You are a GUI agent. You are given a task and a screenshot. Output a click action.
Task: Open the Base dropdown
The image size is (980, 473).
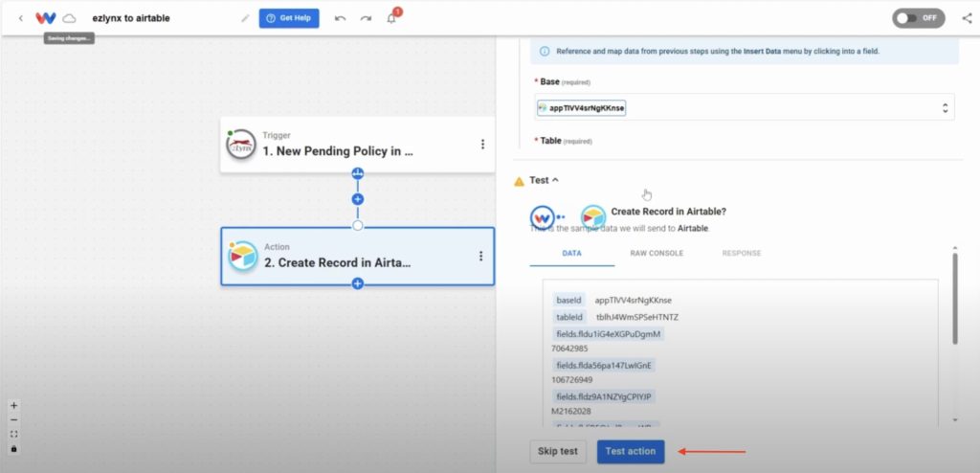click(745, 107)
